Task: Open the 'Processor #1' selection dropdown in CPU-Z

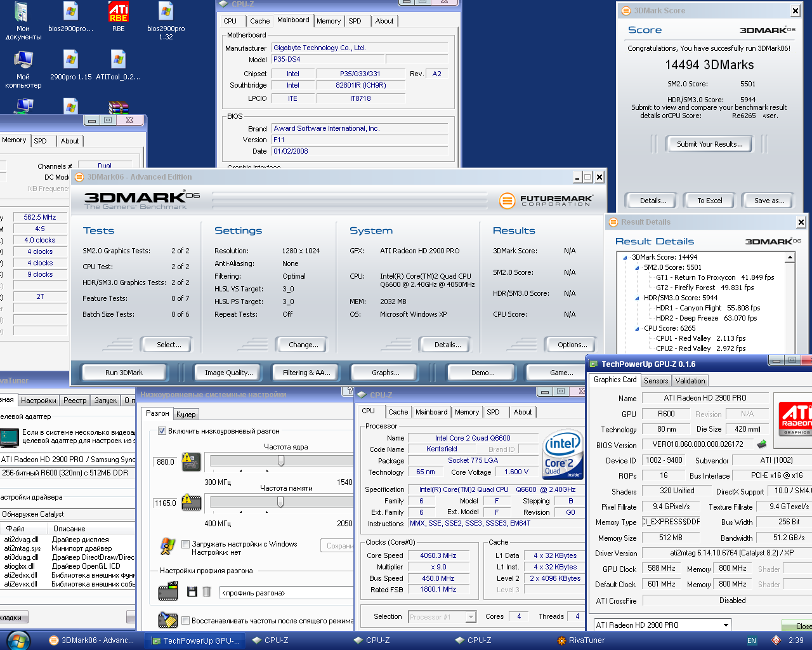Action: (471, 616)
